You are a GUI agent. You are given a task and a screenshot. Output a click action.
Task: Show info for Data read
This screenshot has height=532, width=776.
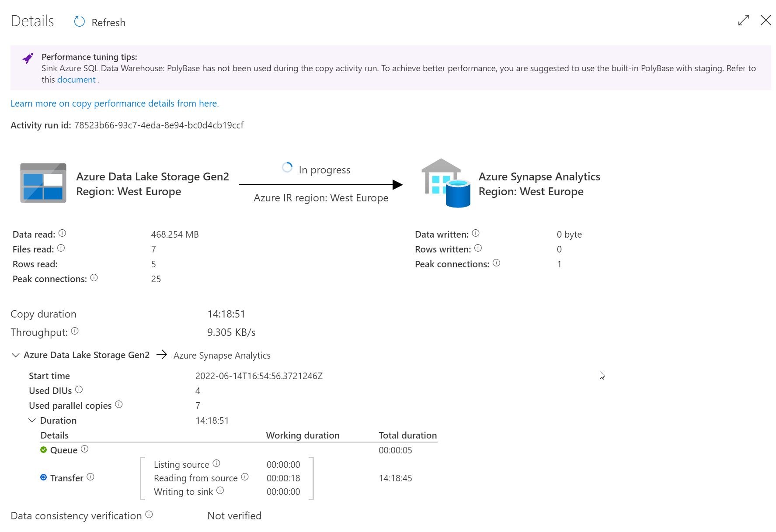(x=62, y=233)
